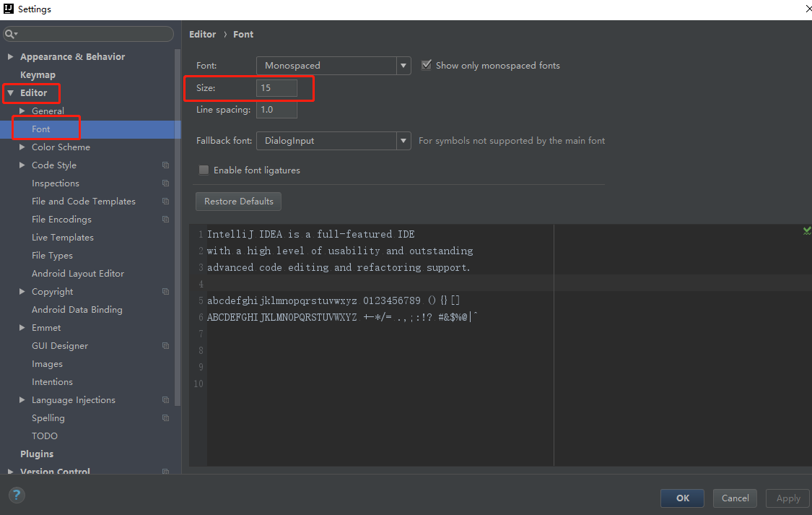Focus the Size input field
This screenshot has height=515, width=812.
[276, 88]
